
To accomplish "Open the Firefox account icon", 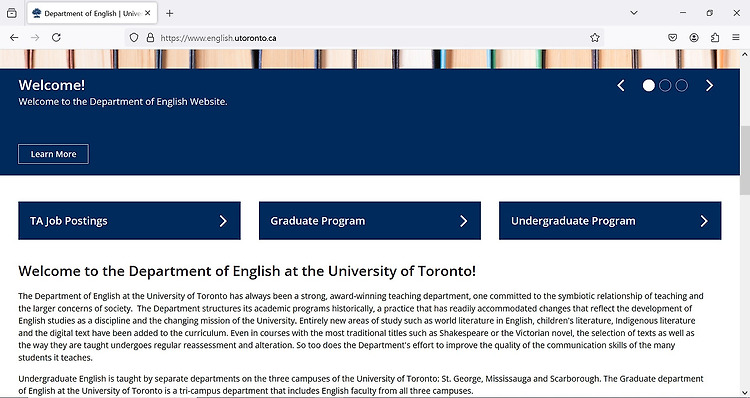I will [x=694, y=37].
